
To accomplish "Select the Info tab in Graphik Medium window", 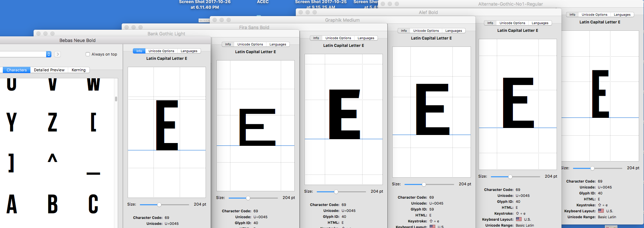I will pyautogui.click(x=404, y=31).
